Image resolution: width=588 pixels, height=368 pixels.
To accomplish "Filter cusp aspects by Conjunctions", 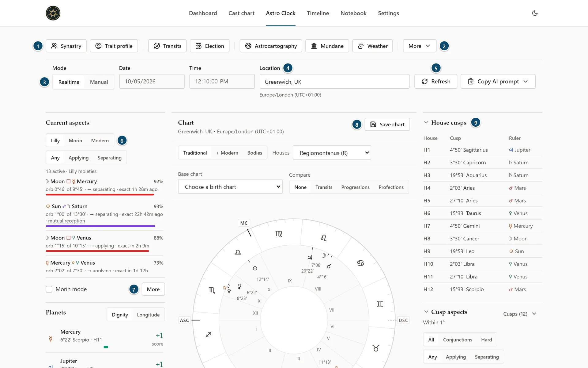I will point(458,340).
